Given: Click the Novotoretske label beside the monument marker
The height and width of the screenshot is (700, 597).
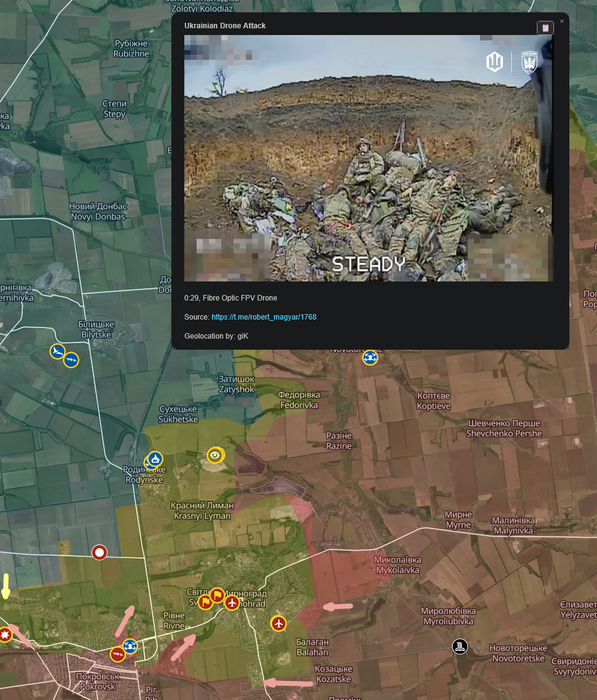Looking at the screenshot, I should pos(518,653).
